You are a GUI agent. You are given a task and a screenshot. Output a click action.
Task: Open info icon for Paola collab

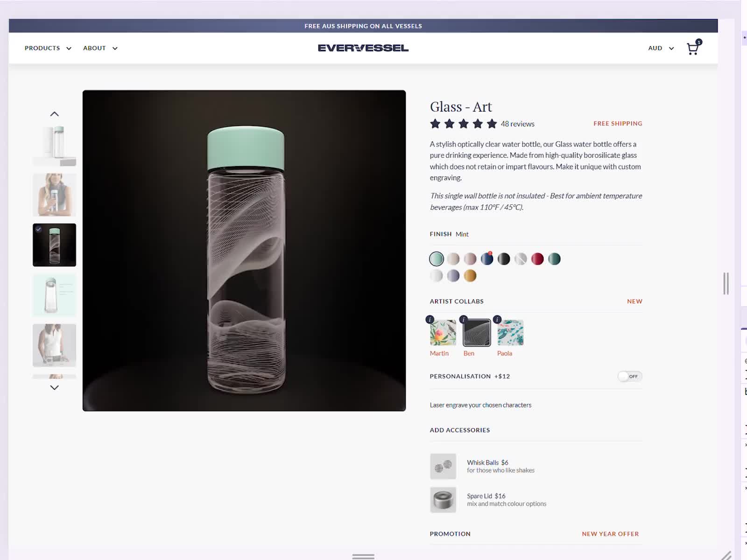click(x=497, y=320)
